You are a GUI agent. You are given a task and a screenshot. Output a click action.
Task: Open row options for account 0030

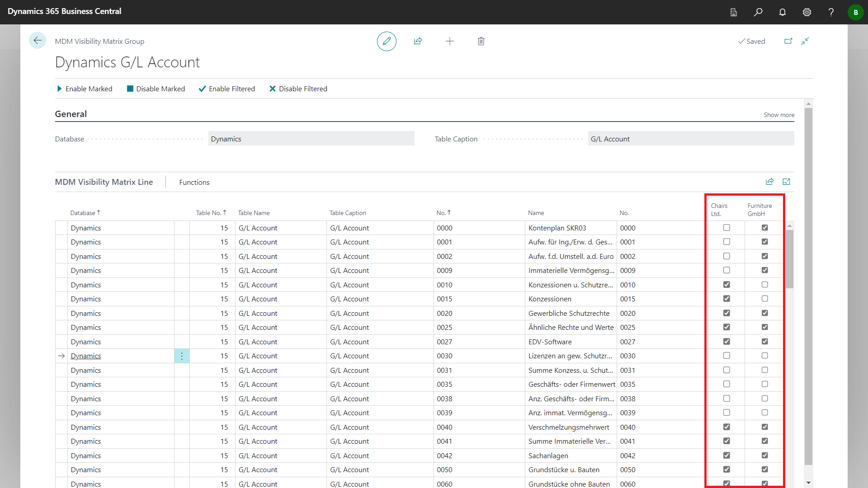tap(182, 356)
